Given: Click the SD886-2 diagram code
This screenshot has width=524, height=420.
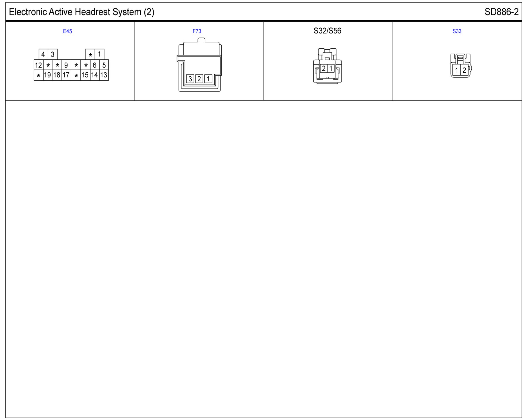Looking at the screenshot, I should point(501,12).
